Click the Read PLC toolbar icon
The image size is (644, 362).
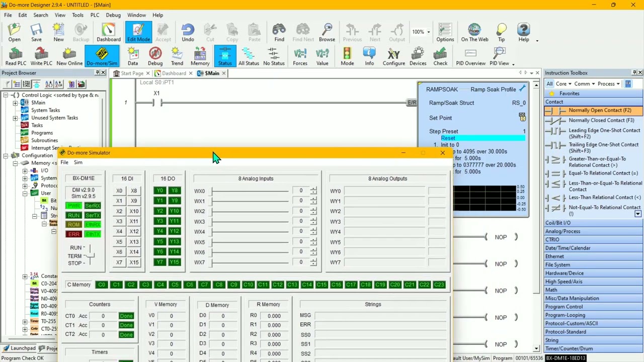(16, 56)
